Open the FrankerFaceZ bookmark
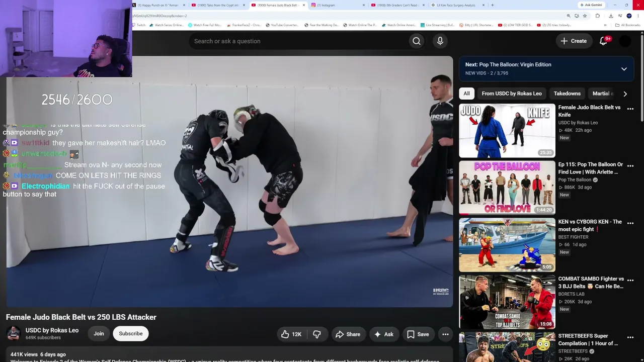This screenshot has height=362, width=644. tap(244, 25)
